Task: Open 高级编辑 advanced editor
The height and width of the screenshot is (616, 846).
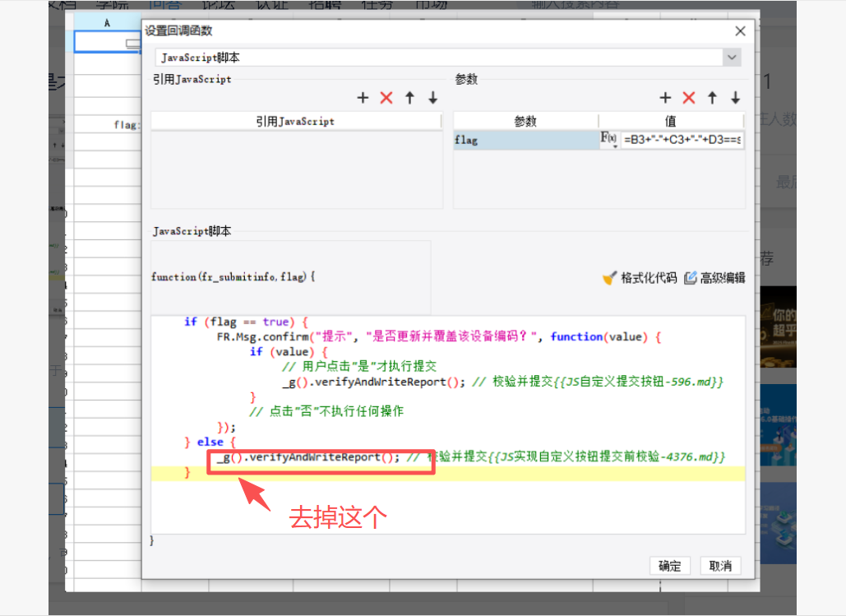Action: click(715, 278)
